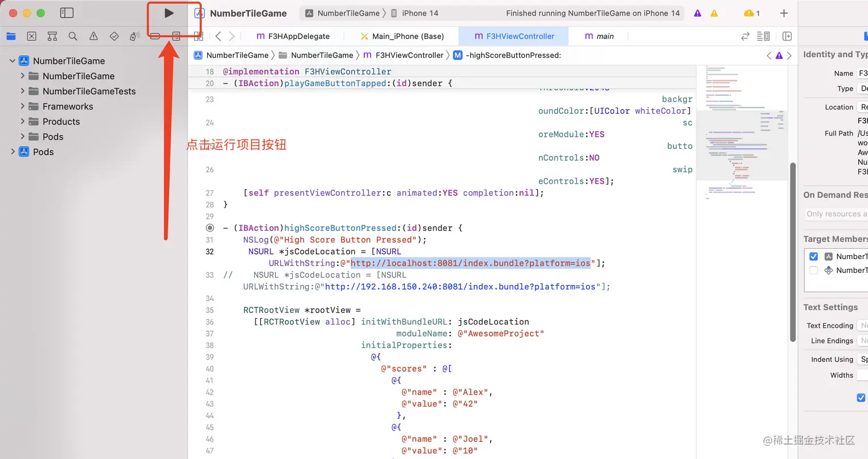Add a new editor pane on the right
Image resolution: width=868 pixels, height=459 pixels.
(787, 36)
